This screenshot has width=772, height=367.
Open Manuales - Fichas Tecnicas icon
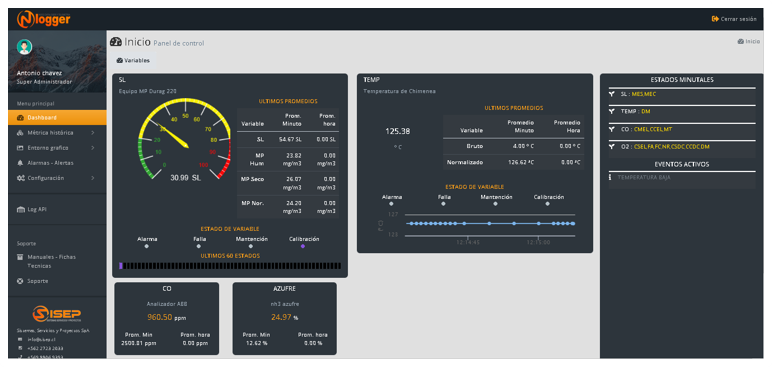(21, 257)
